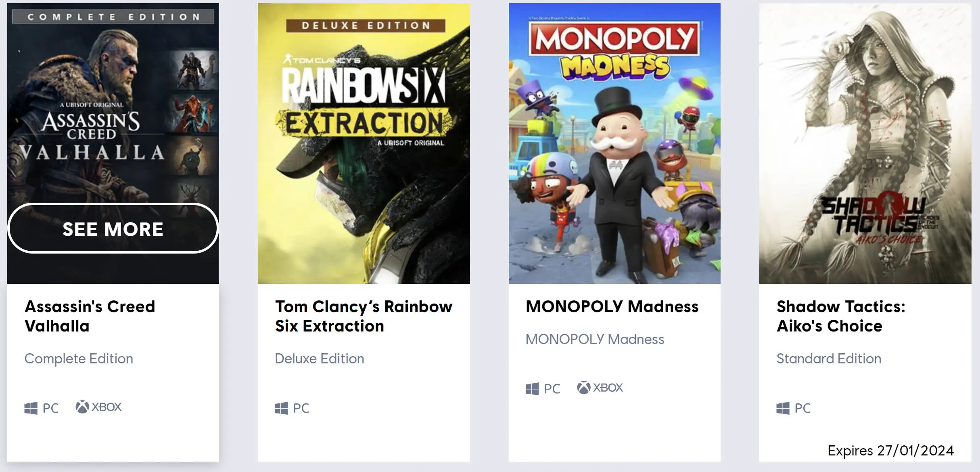This screenshot has width=980, height=472.
Task: Click the Expires 27/01/2024 text
Action: pyautogui.click(x=891, y=450)
